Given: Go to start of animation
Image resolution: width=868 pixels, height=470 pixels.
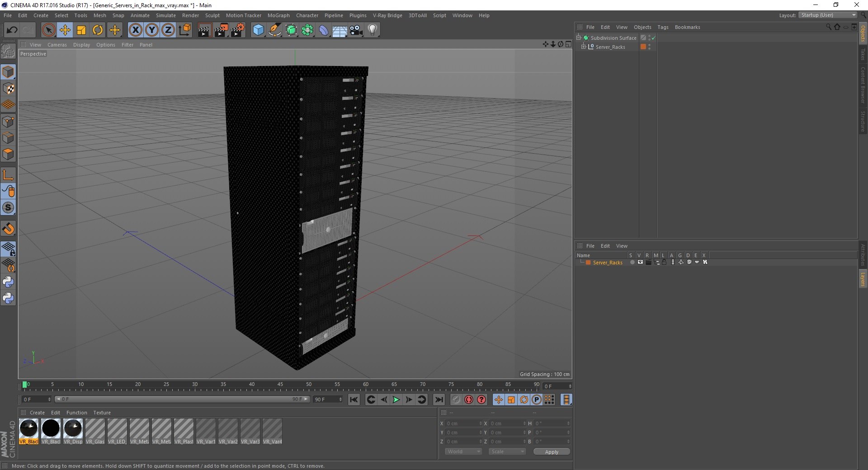Looking at the screenshot, I should pos(354,399).
